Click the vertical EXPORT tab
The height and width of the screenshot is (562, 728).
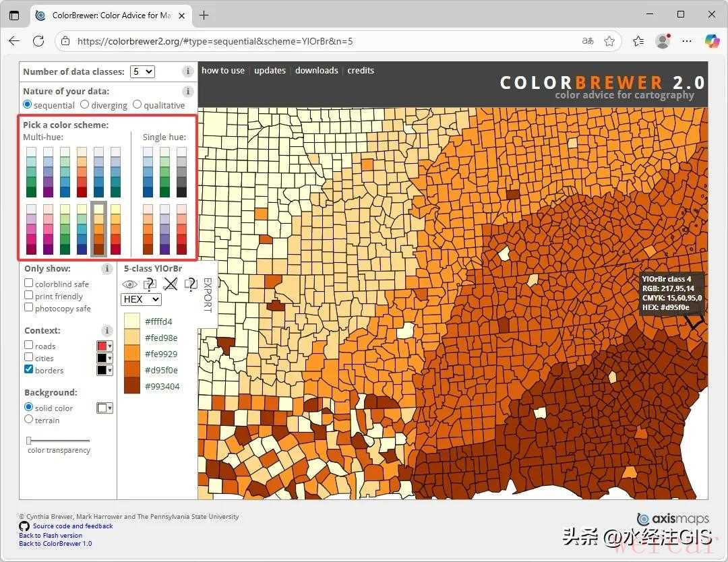pos(207,295)
